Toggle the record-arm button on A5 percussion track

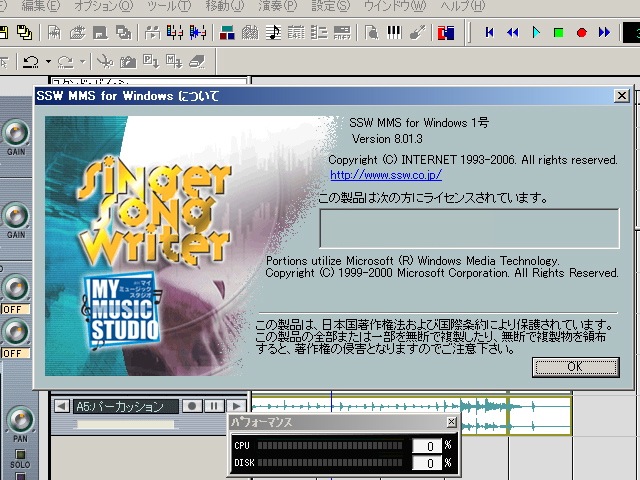(x=192, y=406)
